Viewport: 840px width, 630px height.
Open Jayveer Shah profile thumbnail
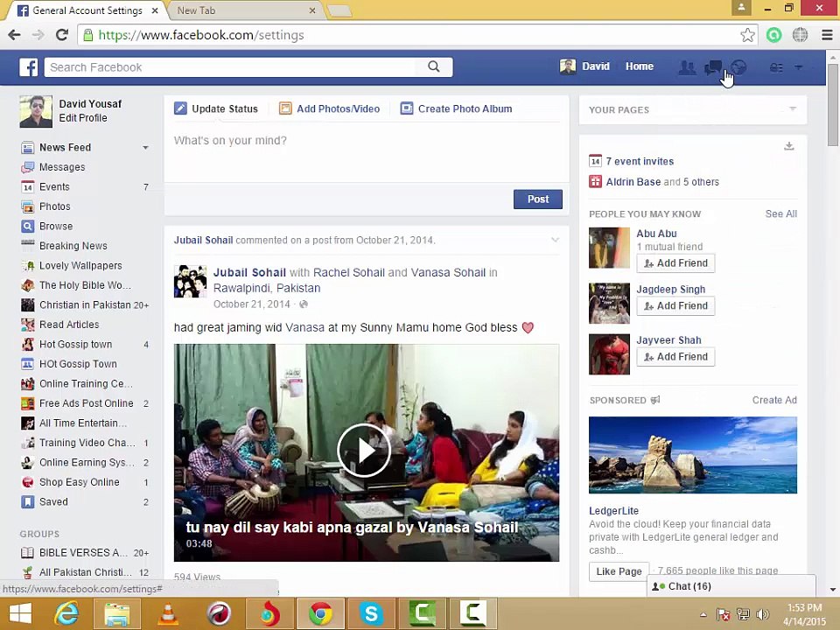click(609, 354)
